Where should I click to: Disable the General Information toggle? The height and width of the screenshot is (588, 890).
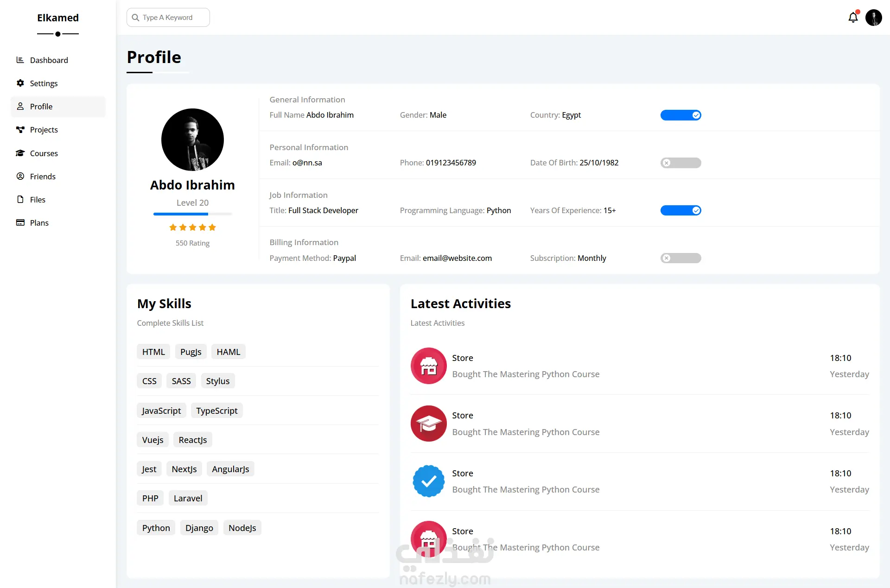click(x=680, y=115)
